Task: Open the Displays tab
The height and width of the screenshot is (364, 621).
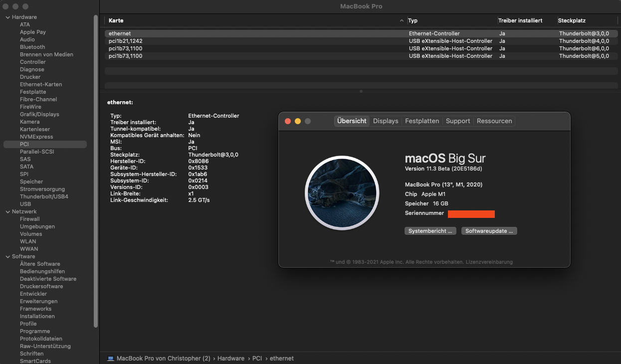Action: (386, 121)
